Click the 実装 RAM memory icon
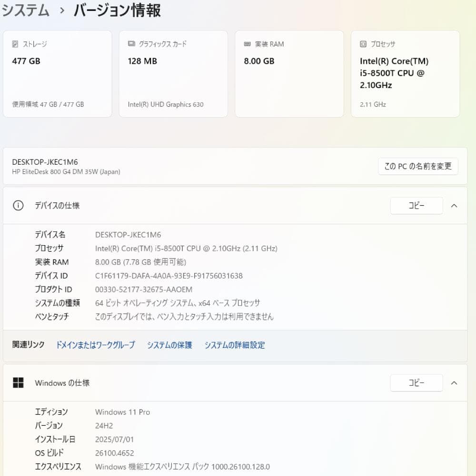476x476 pixels. (x=247, y=44)
